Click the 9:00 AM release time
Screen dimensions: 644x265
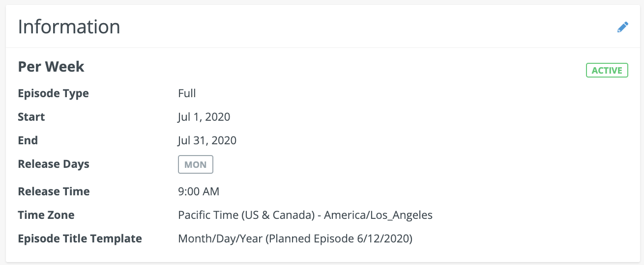click(x=199, y=191)
